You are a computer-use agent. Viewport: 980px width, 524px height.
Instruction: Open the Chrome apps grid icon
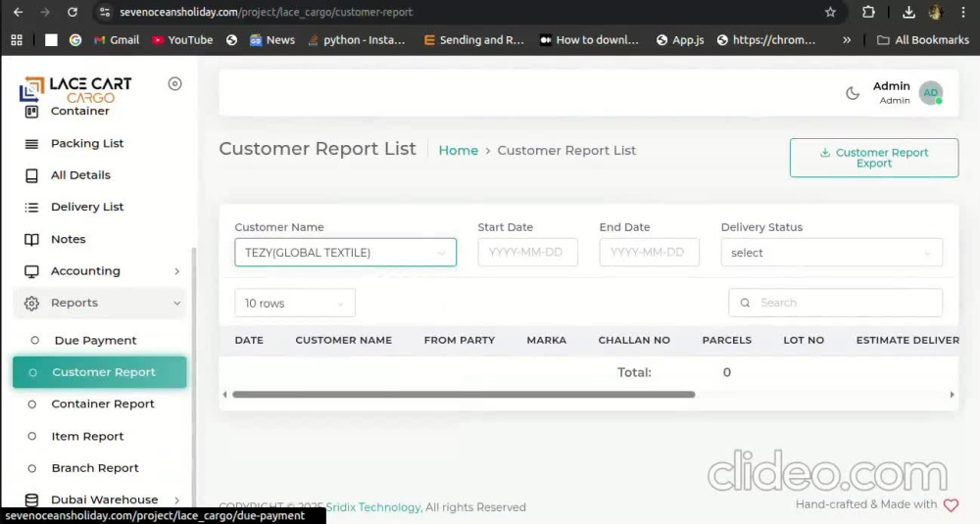tap(17, 40)
